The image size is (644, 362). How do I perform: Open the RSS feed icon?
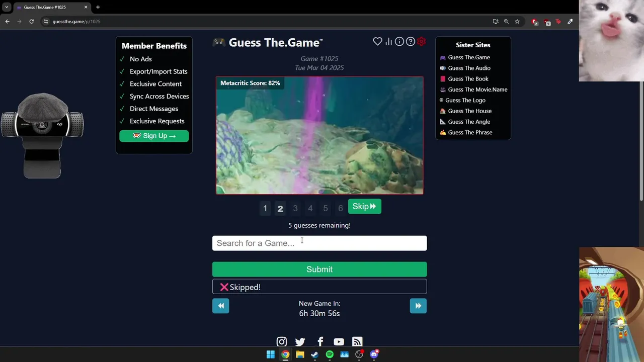[357, 342]
